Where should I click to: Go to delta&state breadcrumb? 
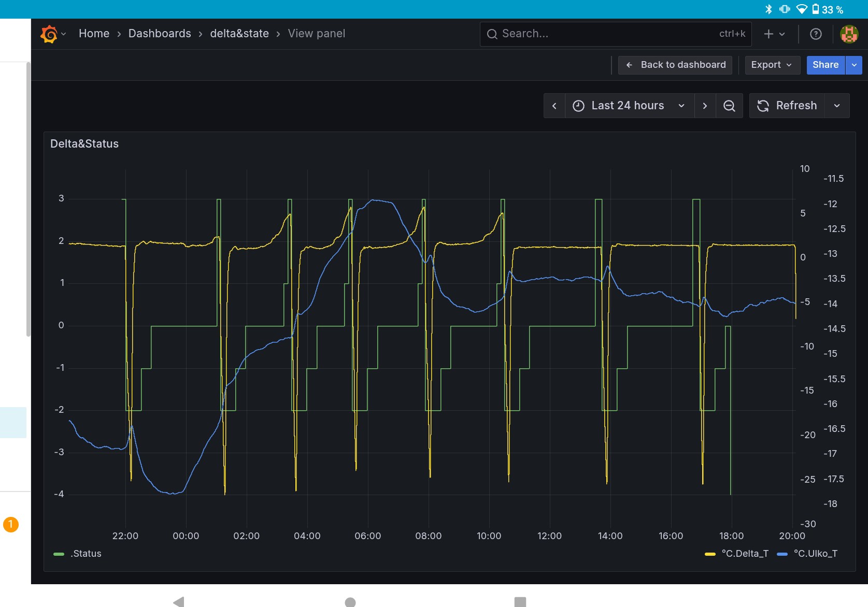coord(239,34)
